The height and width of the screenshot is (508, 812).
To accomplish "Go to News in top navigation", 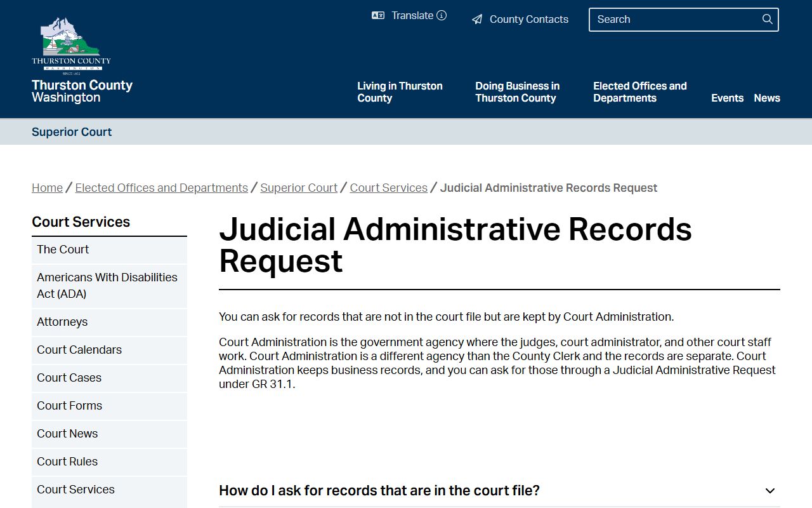I will point(767,98).
